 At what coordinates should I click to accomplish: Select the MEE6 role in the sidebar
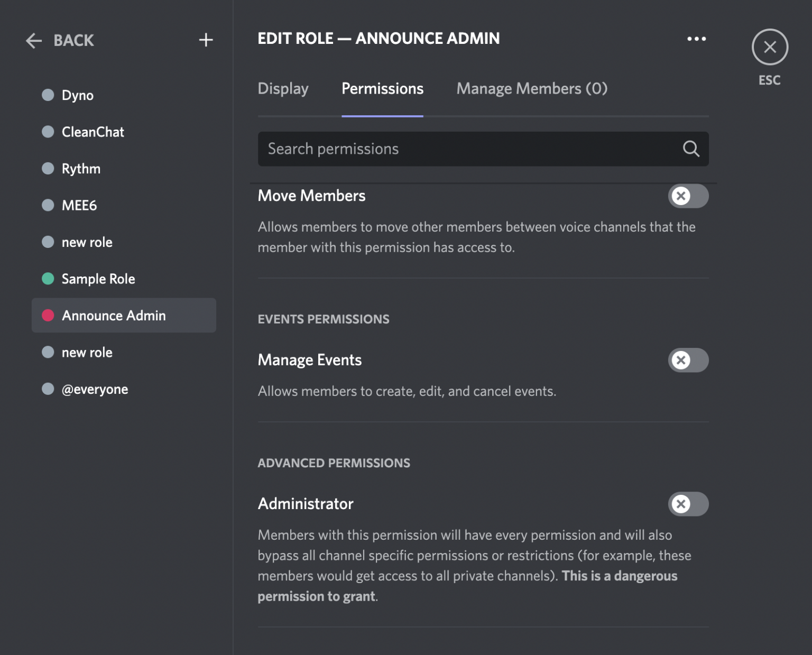[x=79, y=205]
